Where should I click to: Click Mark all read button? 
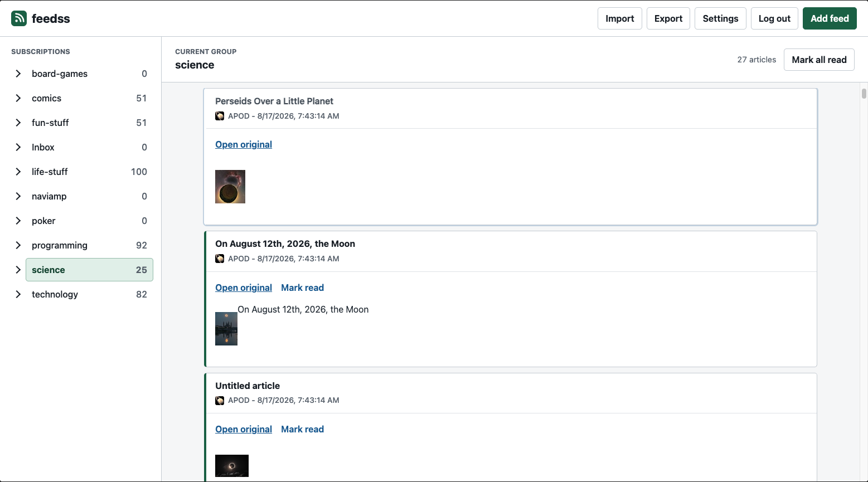coord(819,60)
